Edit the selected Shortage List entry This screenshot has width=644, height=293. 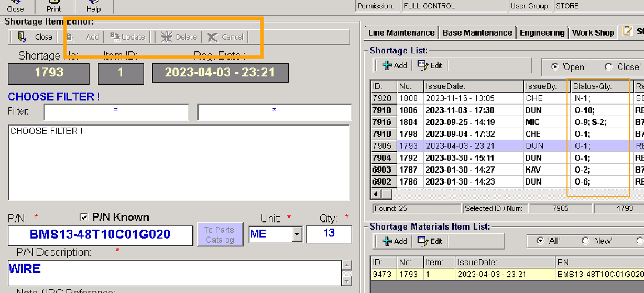pyautogui.click(x=430, y=65)
